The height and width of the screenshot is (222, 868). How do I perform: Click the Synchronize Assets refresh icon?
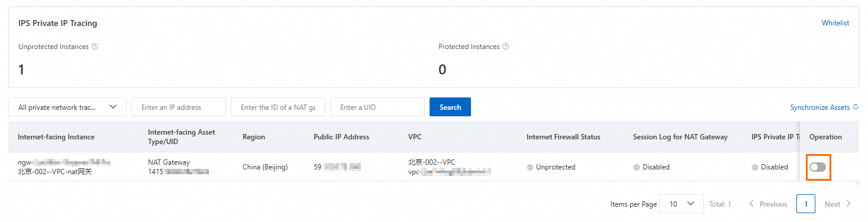coord(856,107)
